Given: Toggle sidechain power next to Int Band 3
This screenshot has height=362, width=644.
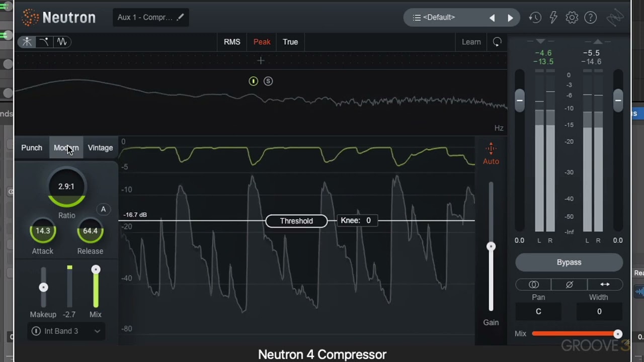Looking at the screenshot, I should [36, 331].
